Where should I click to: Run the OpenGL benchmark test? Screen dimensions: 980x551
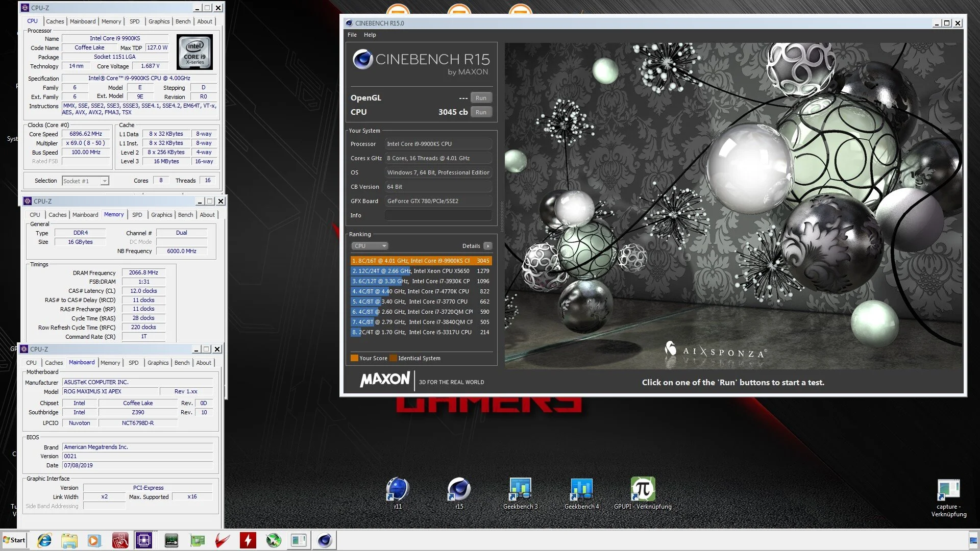(x=481, y=98)
